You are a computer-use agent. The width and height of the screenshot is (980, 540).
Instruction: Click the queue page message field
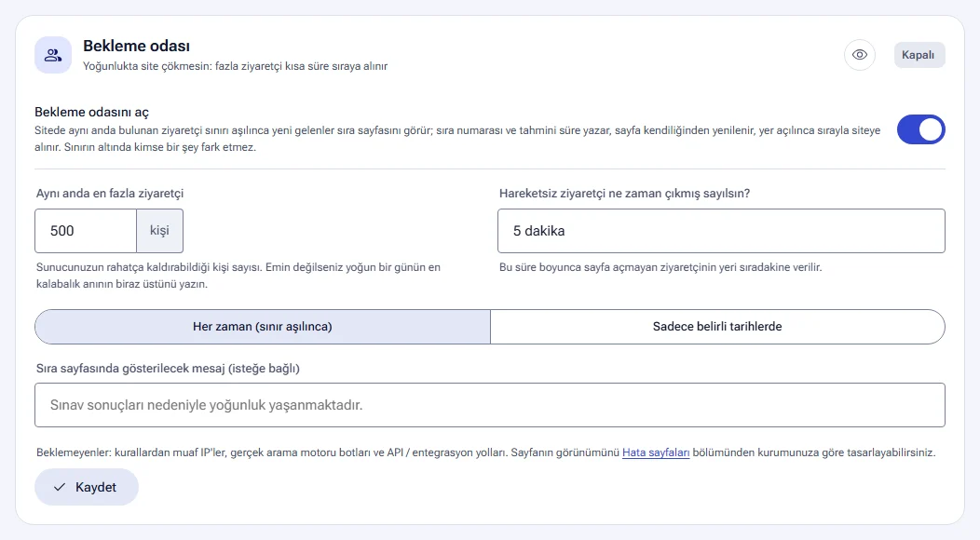(x=490, y=405)
